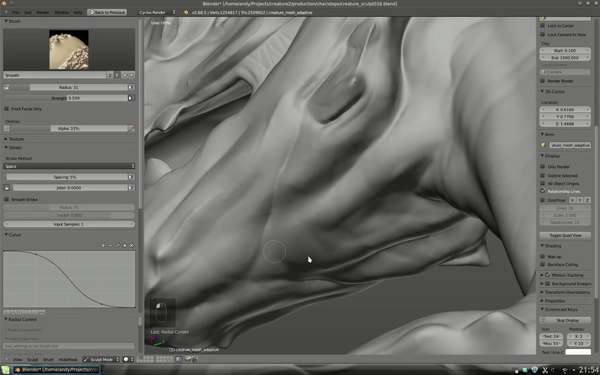Click the brush preview thumbnail
The image size is (600, 375).
coord(69,50)
